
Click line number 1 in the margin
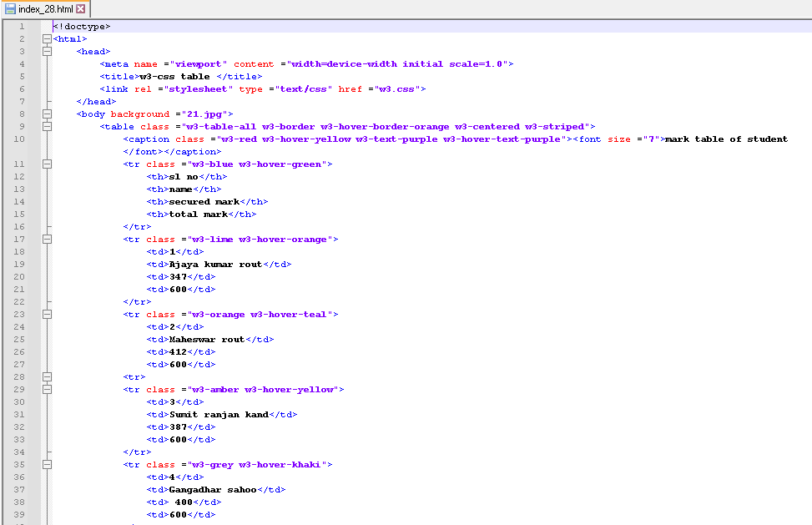[x=21, y=27]
